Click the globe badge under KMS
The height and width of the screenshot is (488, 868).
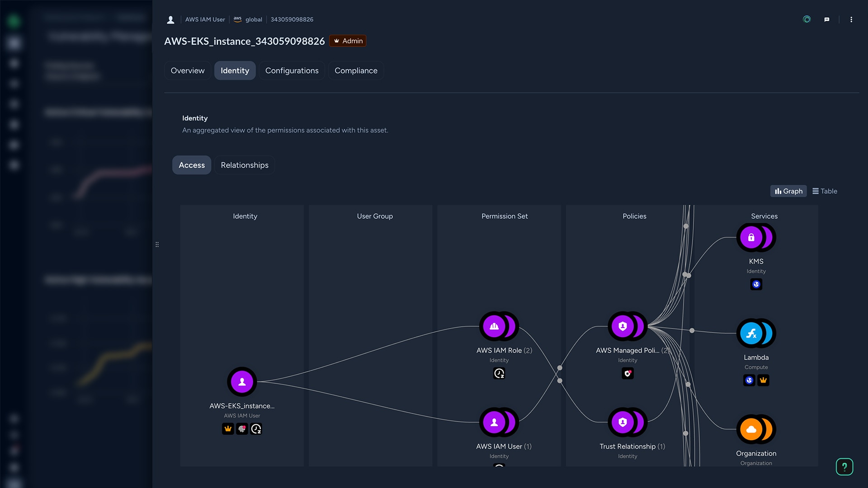pos(756,284)
